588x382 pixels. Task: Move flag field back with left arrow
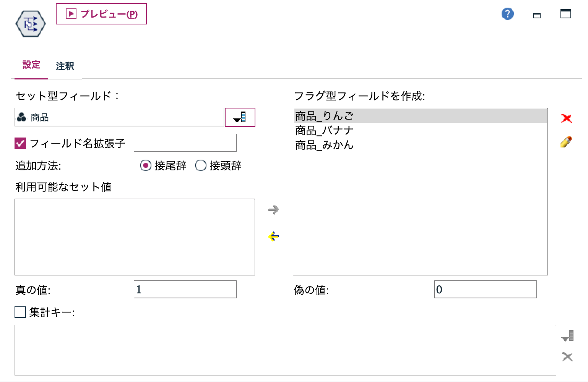pos(273,236)
